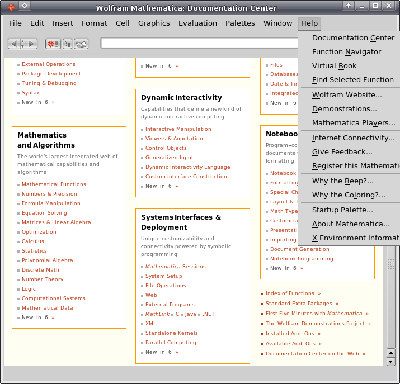Screen dimensions: 400x384
Task: Open the Numbers & Precision link
Action: coord(49,194)
